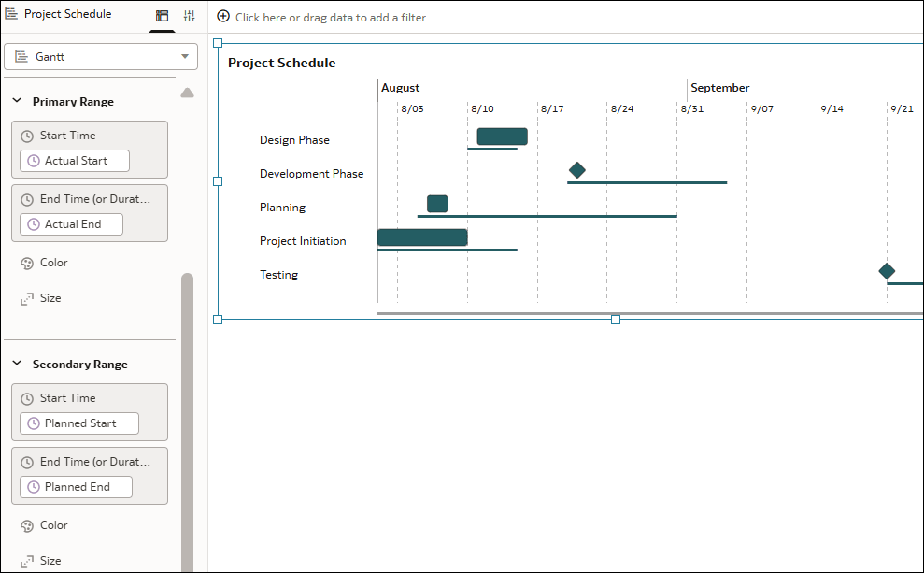Select the Actual Start field pill
This screenshot has height=573, width=924.
(73, 160)
